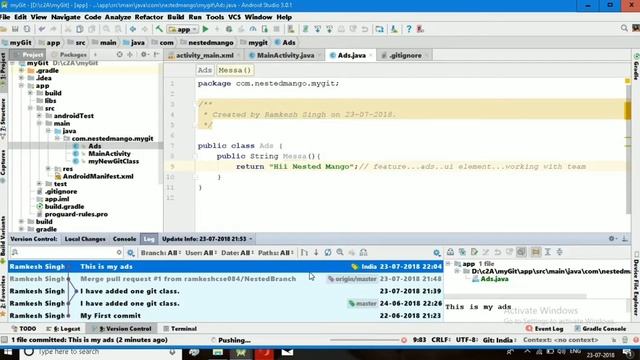The width and height of the screenshot is (640, 360).
Task: Click the Make Project hammer icon
Action: pos(159,29)
